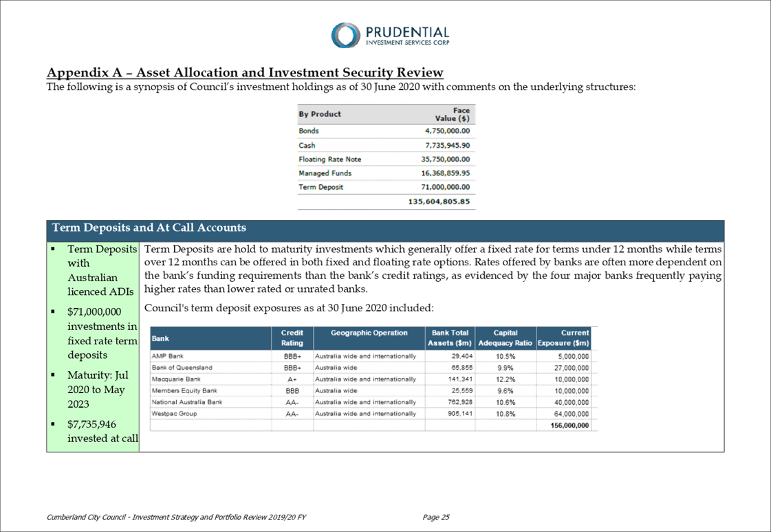
Task: Select the Bank of Queensland row name
Action: [x=182, y=368]
